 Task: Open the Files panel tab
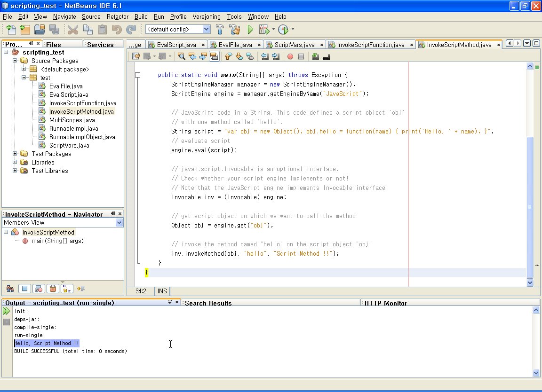coord(54,45)
